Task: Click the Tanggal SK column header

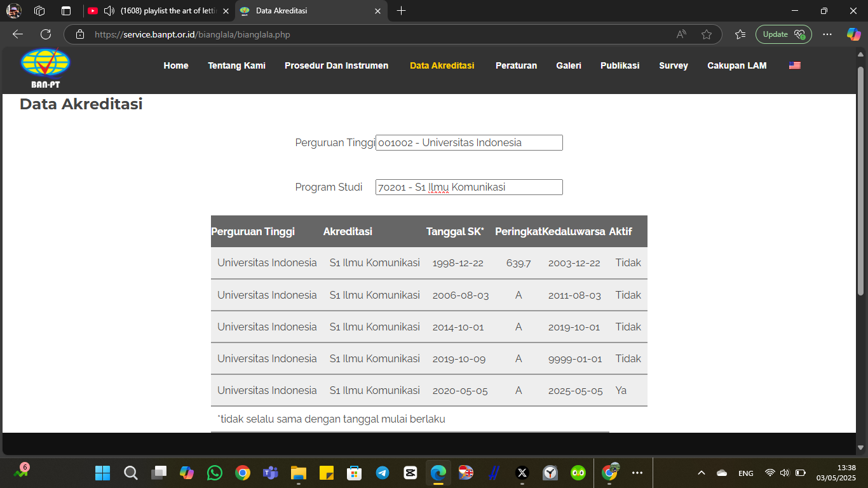Action: (x=455, y=231)
